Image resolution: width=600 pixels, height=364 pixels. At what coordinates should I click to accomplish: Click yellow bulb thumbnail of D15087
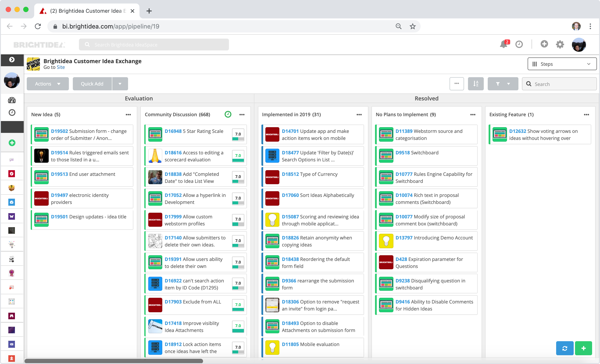[272, 220]
